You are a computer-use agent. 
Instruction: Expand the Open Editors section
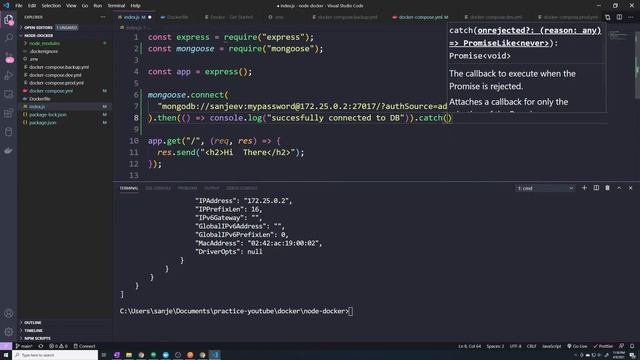(38, 27)
